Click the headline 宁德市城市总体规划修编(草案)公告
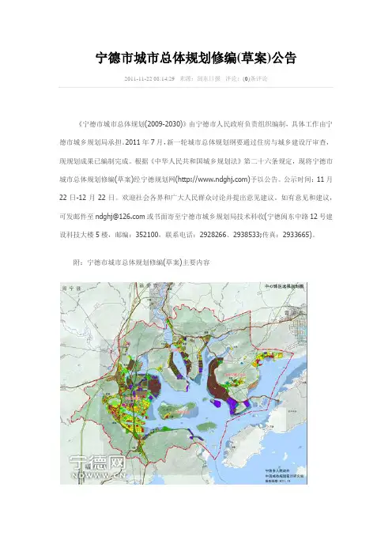Image resolution: width=392 pixels, height=555 pixels. [196, 58]
